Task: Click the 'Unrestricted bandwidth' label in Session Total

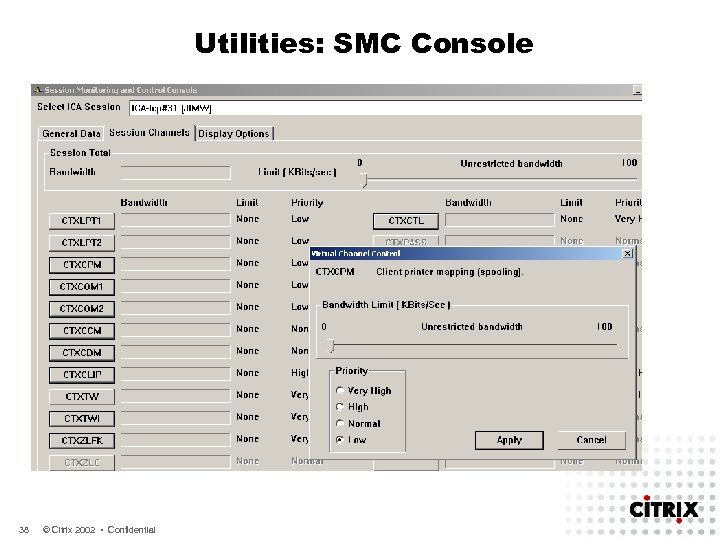Action: point(511,164)
